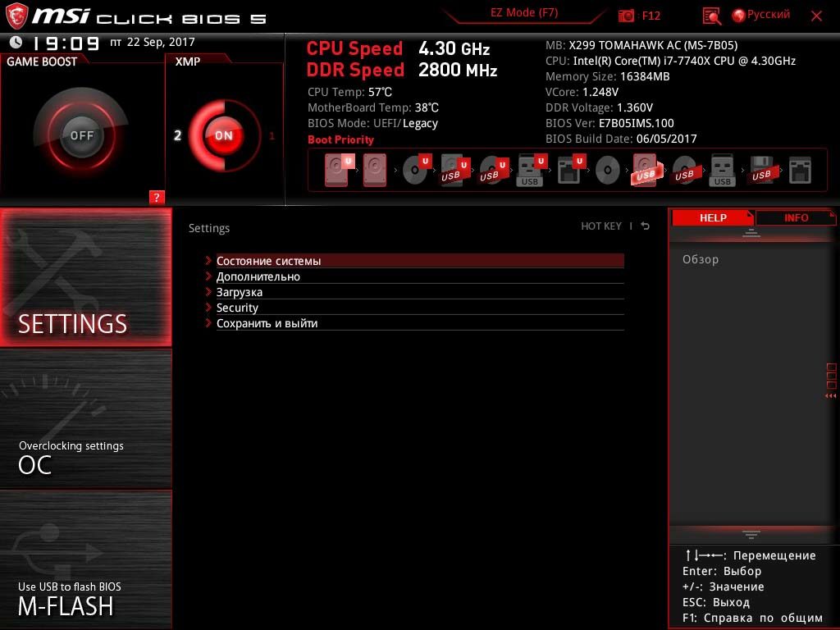Screen dimensions: 840x630
Task: Click UEFI in the BIOS Mode line
Action: 386,123
